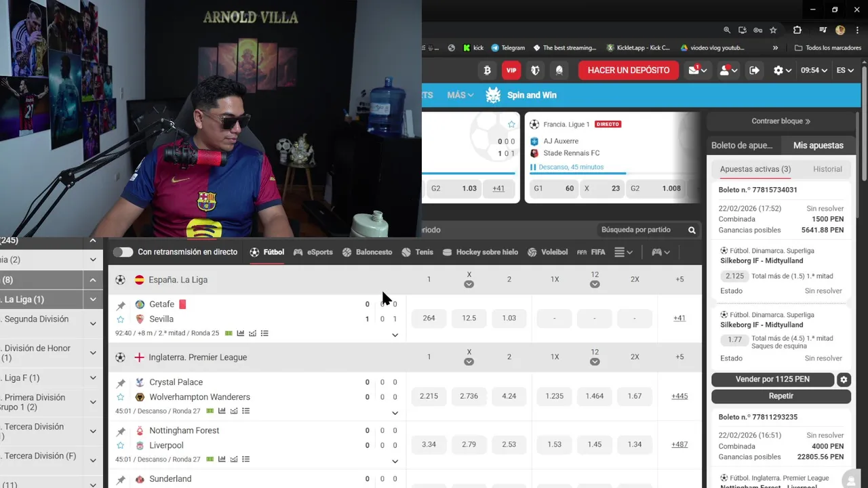
Task: Open the browser zoom magnifier icon
Action: (x=727, y=30)
